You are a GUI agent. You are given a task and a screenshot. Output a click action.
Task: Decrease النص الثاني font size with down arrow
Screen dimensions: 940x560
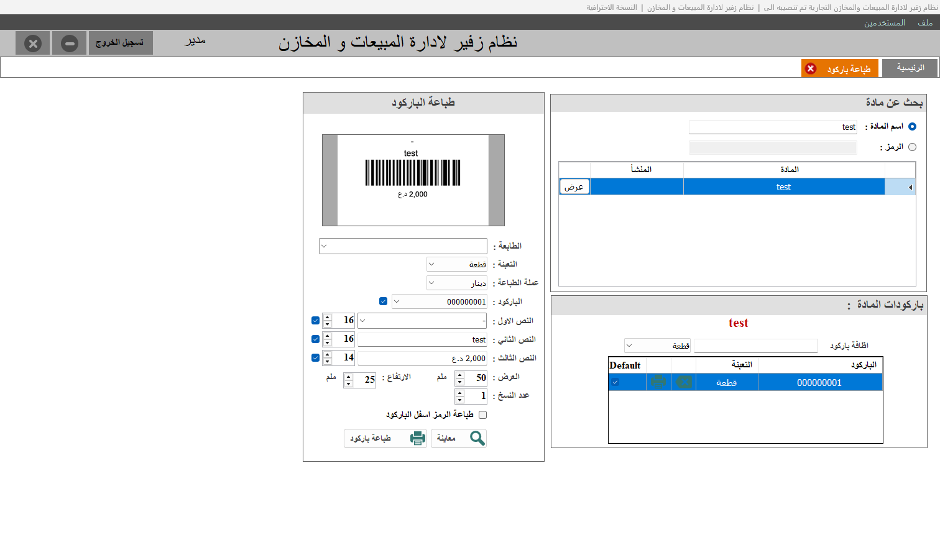pos(328,343)
